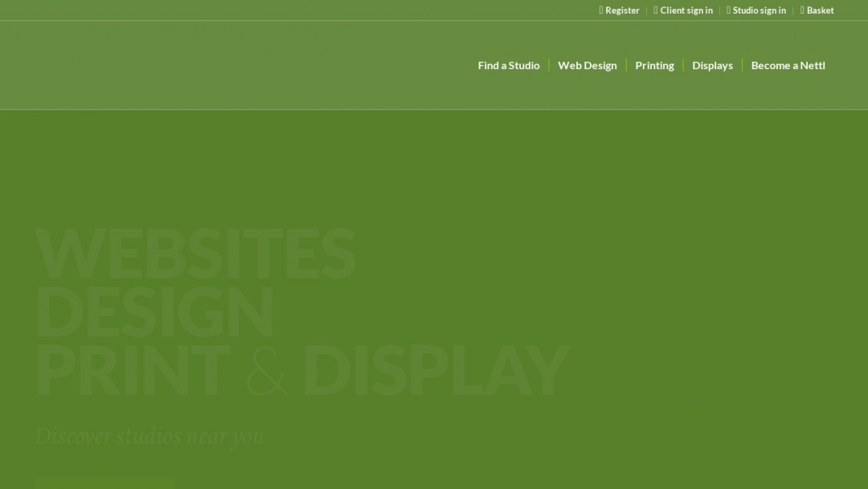Sign in as a client

coord(688,10)
